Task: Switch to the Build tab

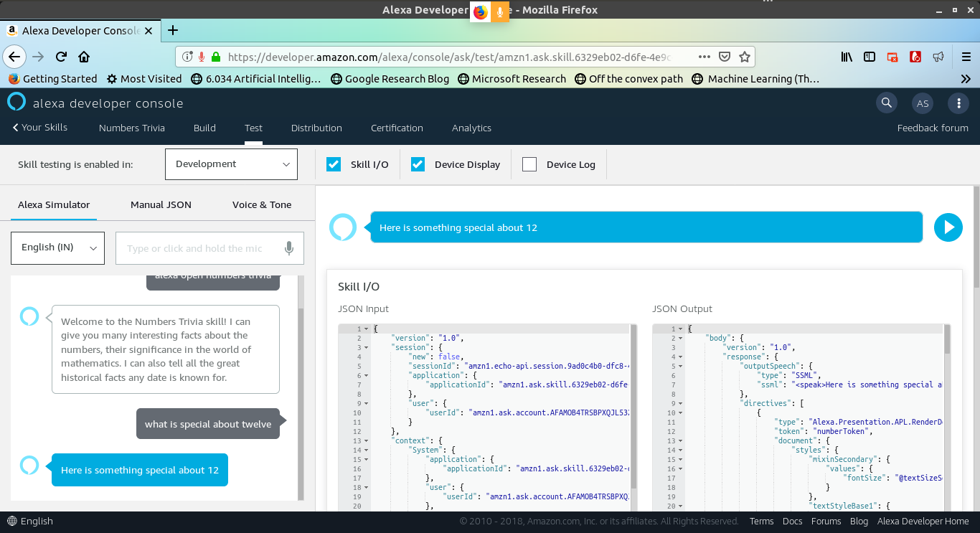Action: [204, 128]
